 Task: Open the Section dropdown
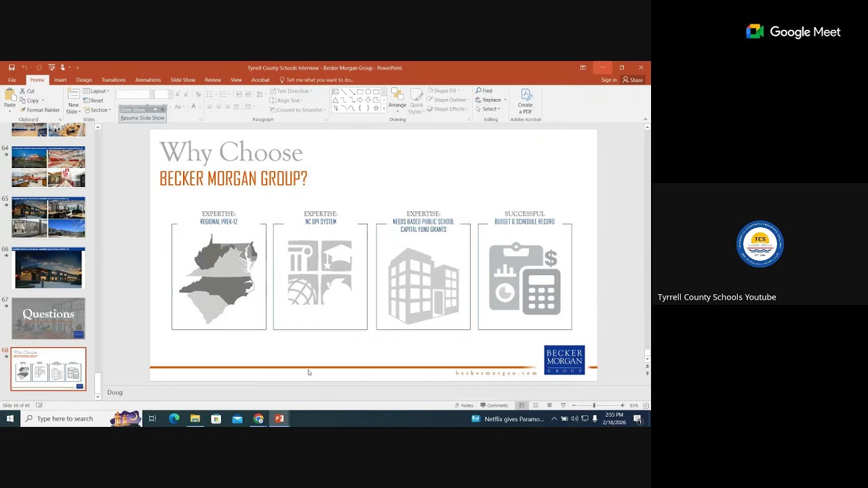pos(97,110)
